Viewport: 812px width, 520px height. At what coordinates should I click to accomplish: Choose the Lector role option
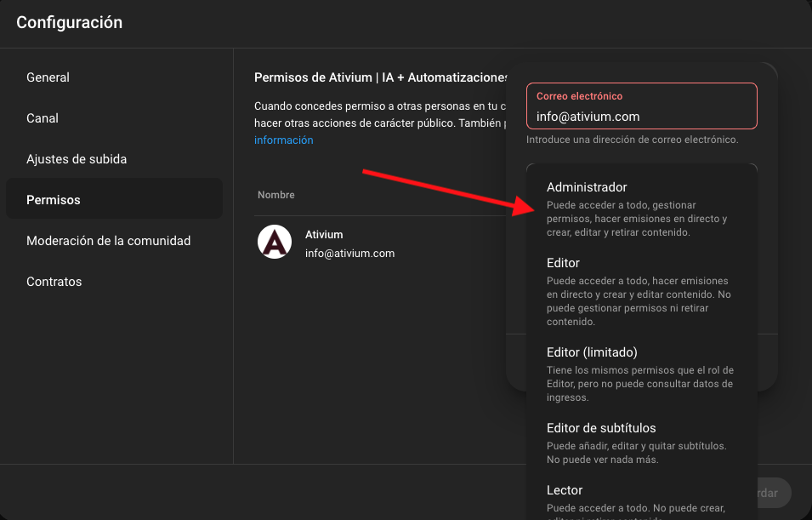pyautogui.click(x=642, y=497)
